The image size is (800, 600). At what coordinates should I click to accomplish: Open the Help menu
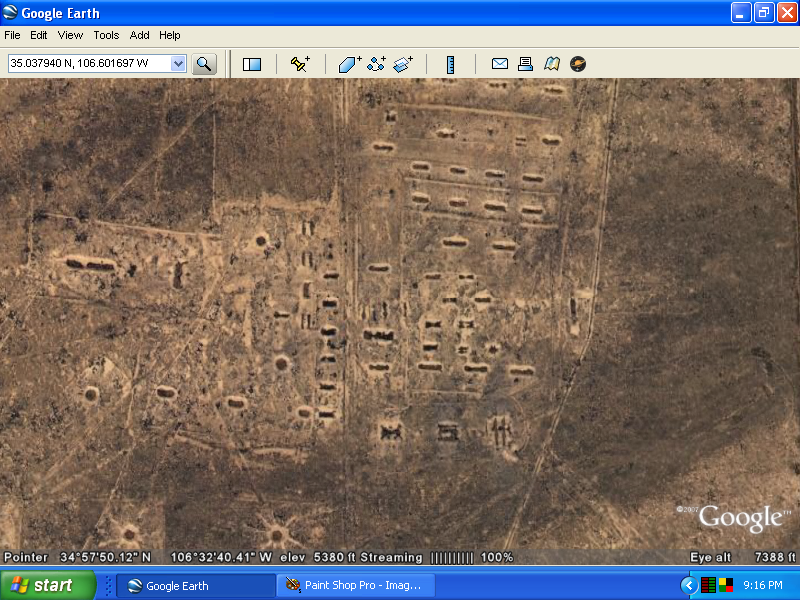pos(170,35)
